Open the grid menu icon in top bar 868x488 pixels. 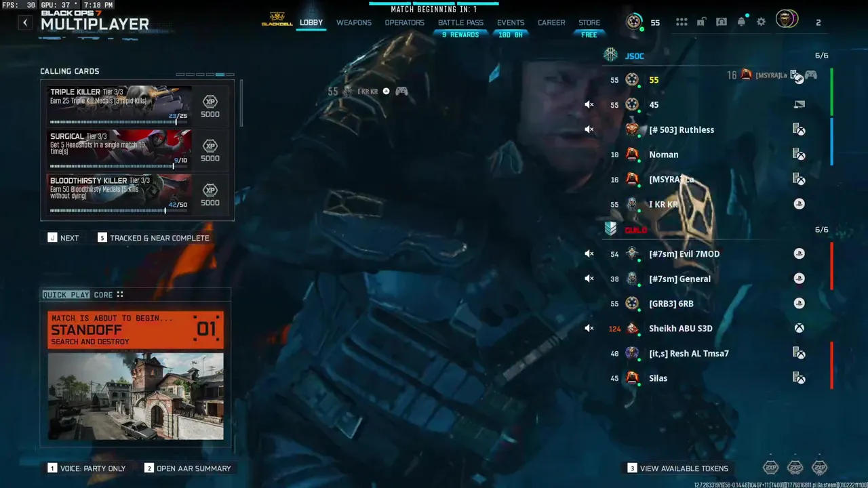click(682, 22)
